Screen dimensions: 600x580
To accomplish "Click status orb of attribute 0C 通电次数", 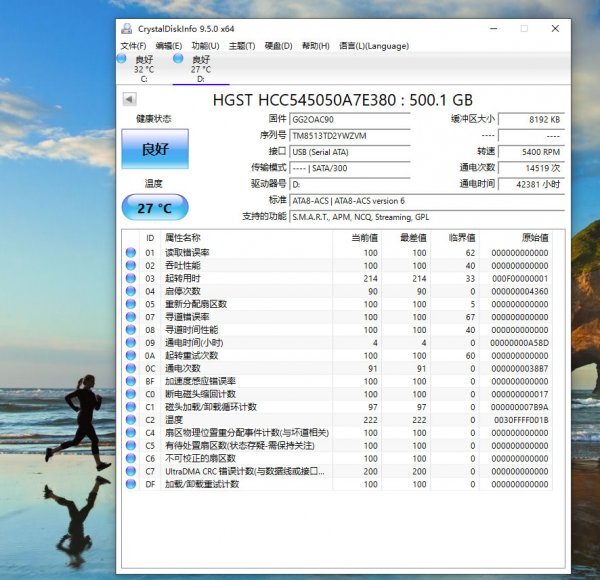I will coord(131,368).
